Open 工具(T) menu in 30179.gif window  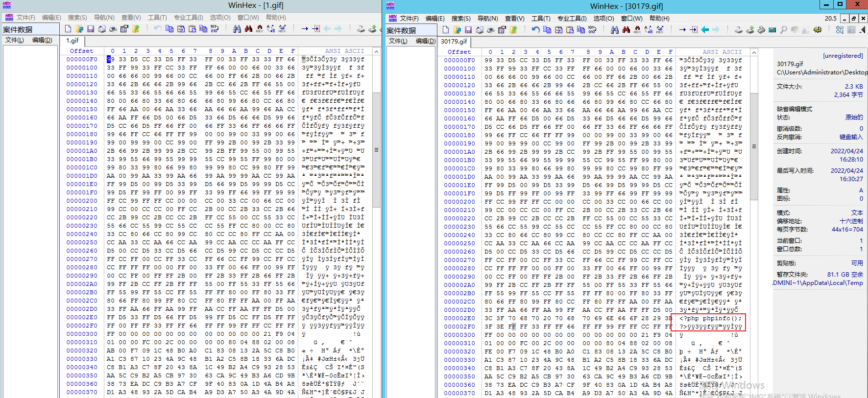coord(541,18)
